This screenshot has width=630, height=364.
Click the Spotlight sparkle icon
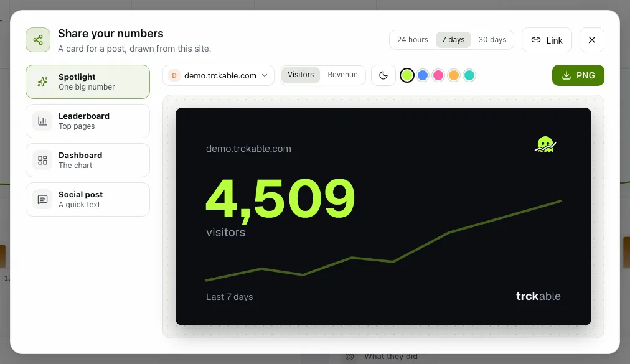(42, 82)
